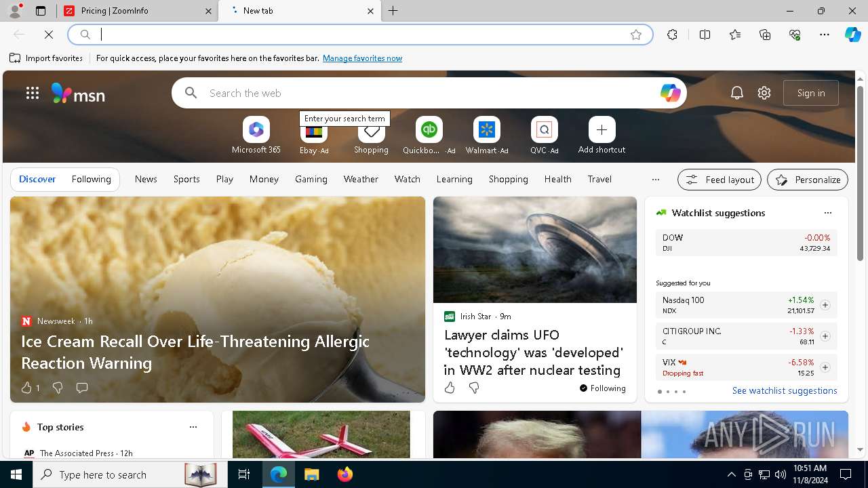Dislike the UFO lawyer story
The height and width of the screenshot is (488, 868).
point(474,388)
